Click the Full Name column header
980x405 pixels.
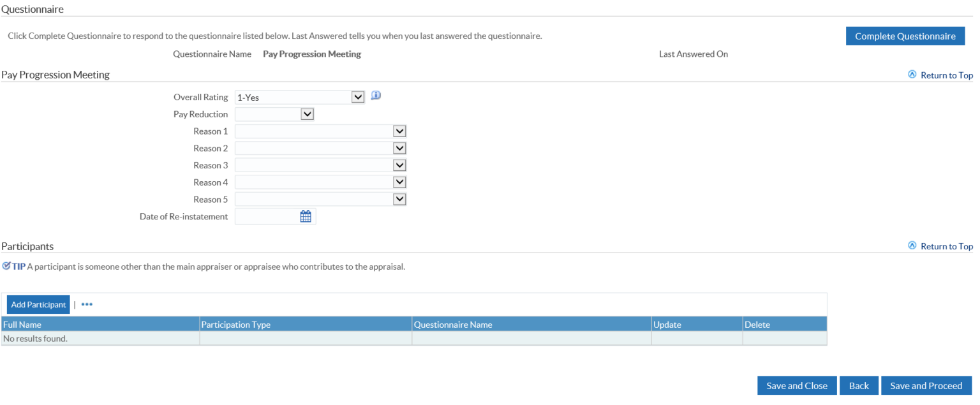pyautogui.click(x=22, y=325)
